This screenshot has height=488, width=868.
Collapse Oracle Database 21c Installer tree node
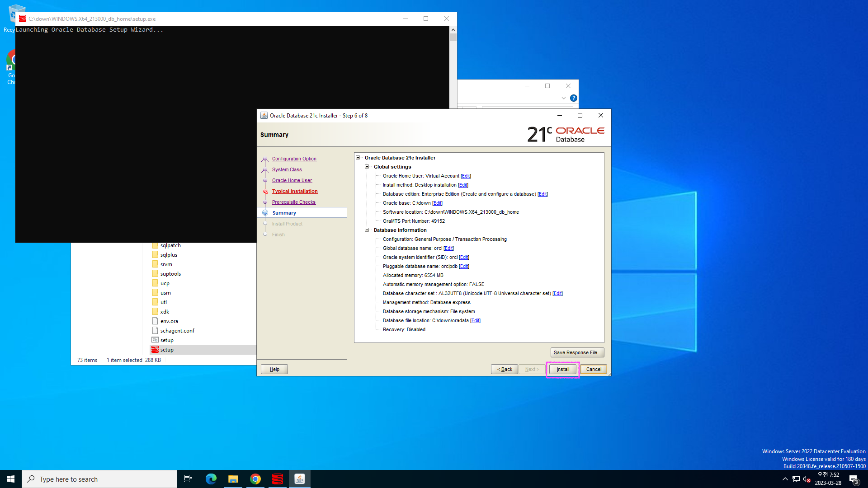358,158
